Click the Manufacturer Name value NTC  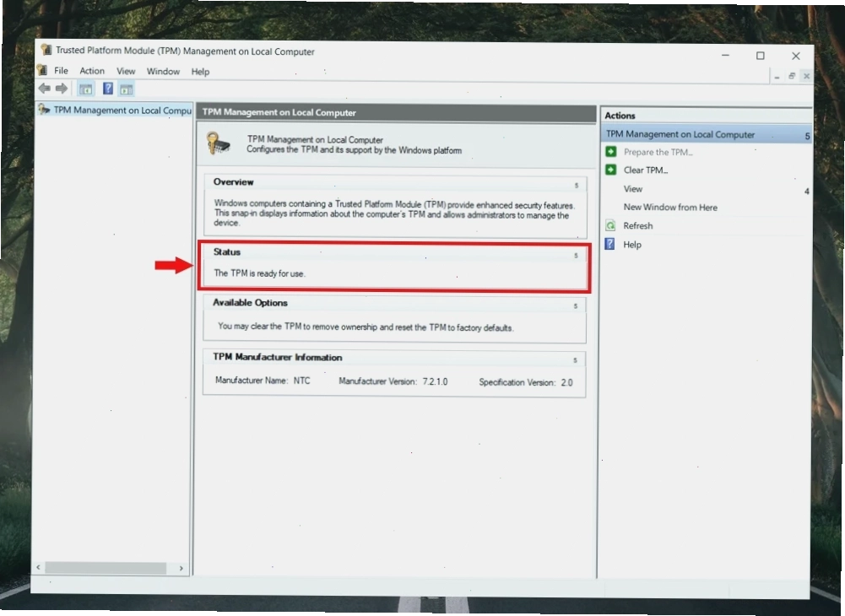[302, 381]
